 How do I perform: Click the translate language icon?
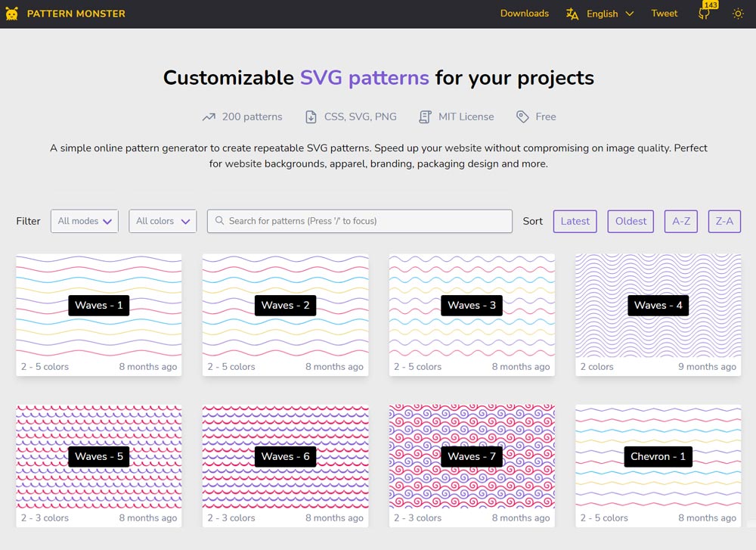[x=572, y=14]
